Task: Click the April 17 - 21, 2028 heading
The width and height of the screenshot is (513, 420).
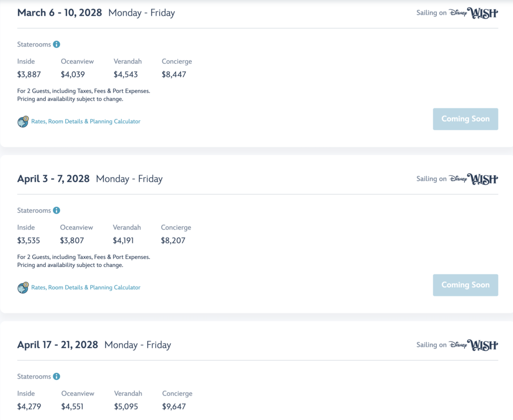Action: pyautogui.click(x=58, y=345)
